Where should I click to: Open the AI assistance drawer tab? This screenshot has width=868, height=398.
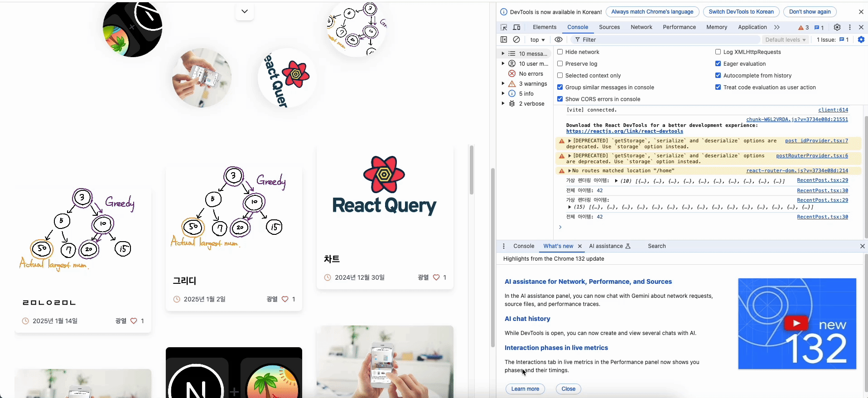click(606, 246)
